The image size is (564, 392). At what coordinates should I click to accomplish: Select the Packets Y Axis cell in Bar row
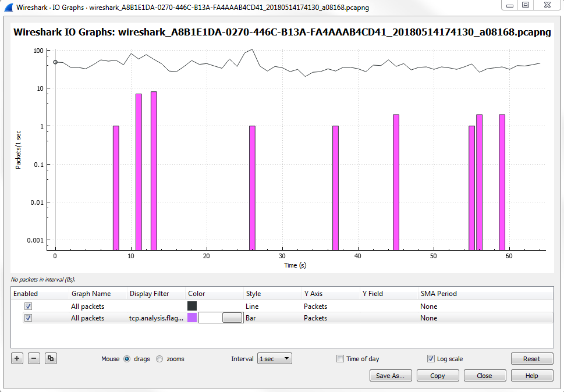pos(315,318)
